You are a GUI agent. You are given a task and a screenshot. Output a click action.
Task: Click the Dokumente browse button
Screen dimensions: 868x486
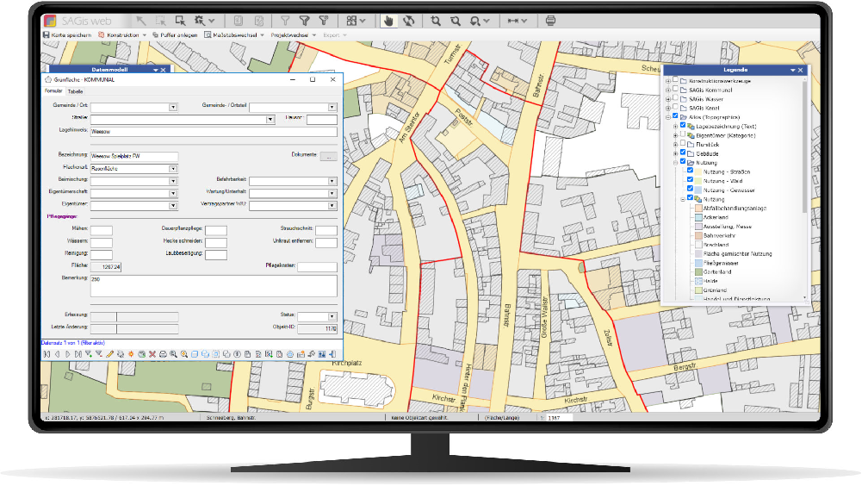pyautogui.click(x=327, y=157)
